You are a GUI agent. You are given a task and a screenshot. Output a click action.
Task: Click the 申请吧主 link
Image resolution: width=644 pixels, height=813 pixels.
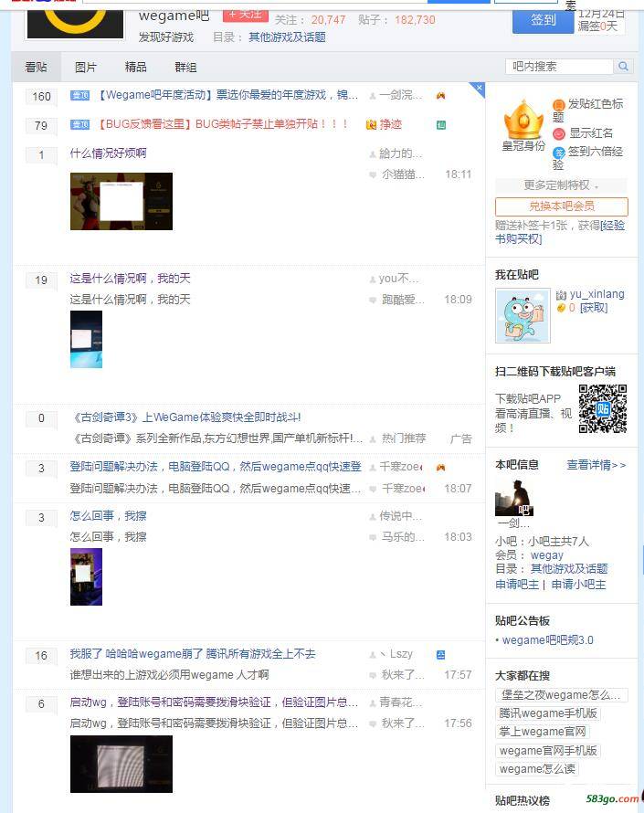(517, 585)
